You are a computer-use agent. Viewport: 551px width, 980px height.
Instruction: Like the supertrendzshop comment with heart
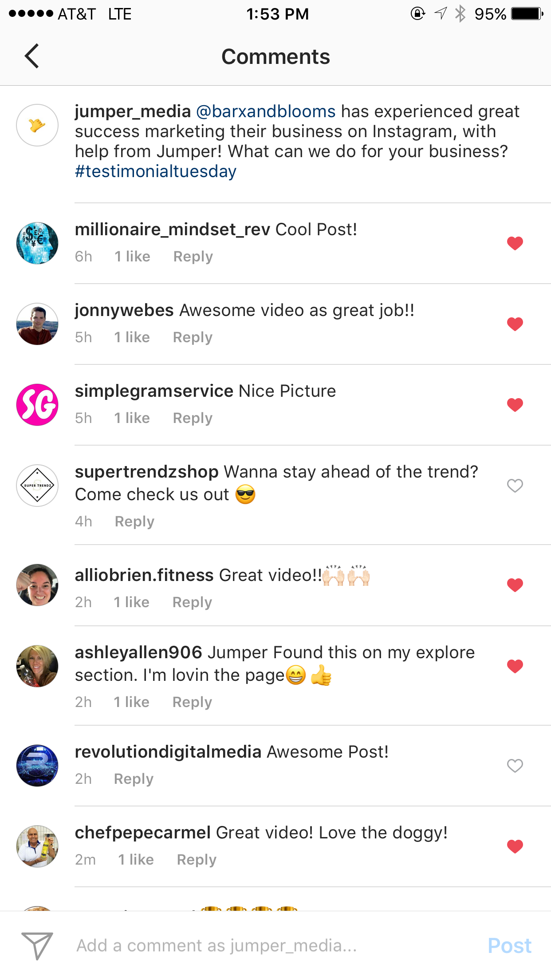[x=515, y=486]
